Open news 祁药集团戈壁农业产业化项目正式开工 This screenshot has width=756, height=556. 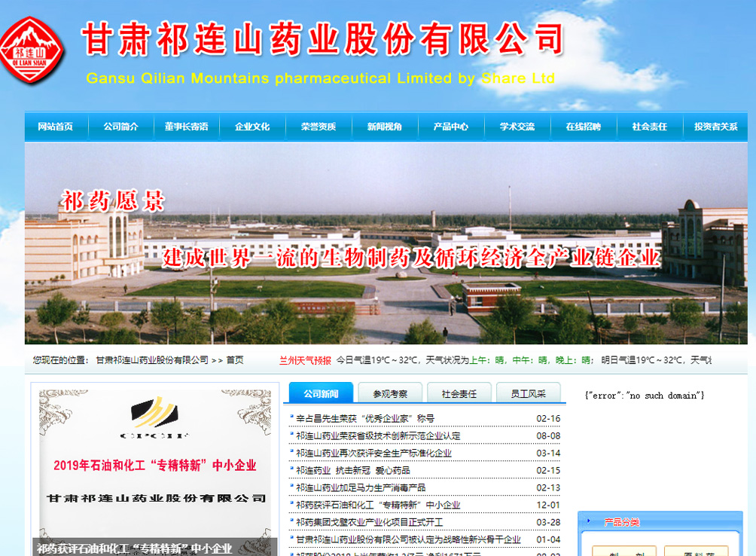369,522
